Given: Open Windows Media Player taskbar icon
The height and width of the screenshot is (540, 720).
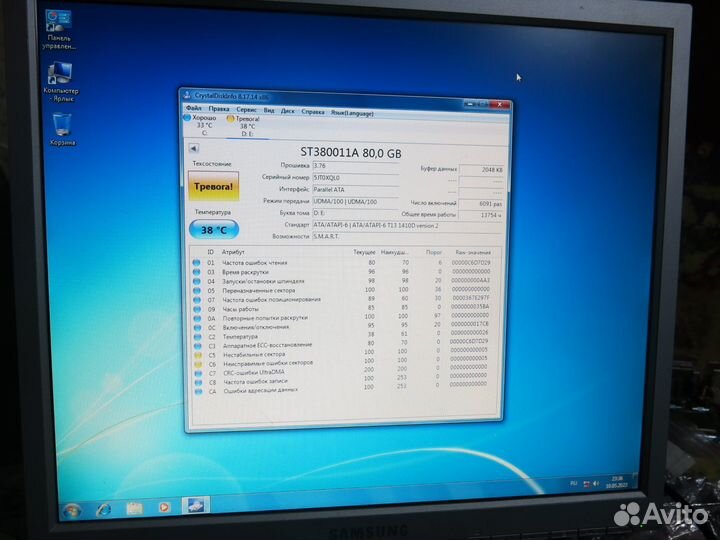Looking at the screenshot, I should point(164,507).
